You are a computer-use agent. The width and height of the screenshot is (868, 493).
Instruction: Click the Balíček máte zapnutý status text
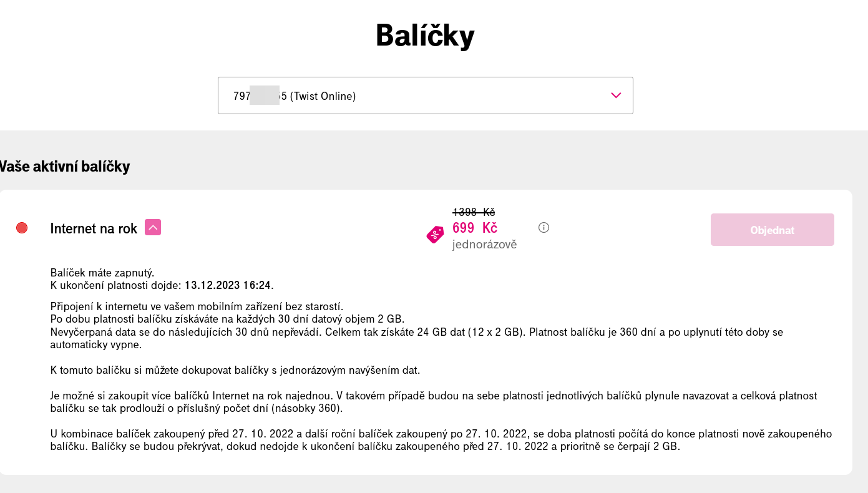tap(102, 273)
